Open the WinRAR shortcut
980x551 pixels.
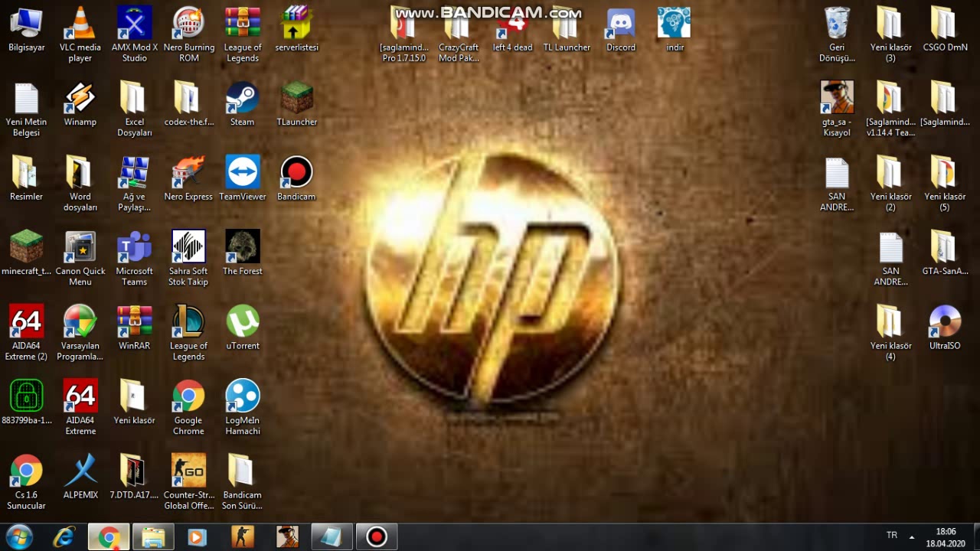(x=134, y=328)
